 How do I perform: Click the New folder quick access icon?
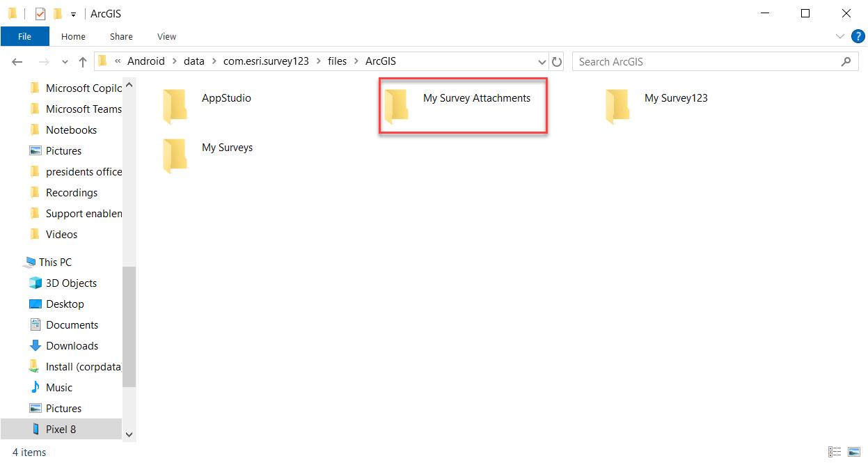tap(58, 14)
